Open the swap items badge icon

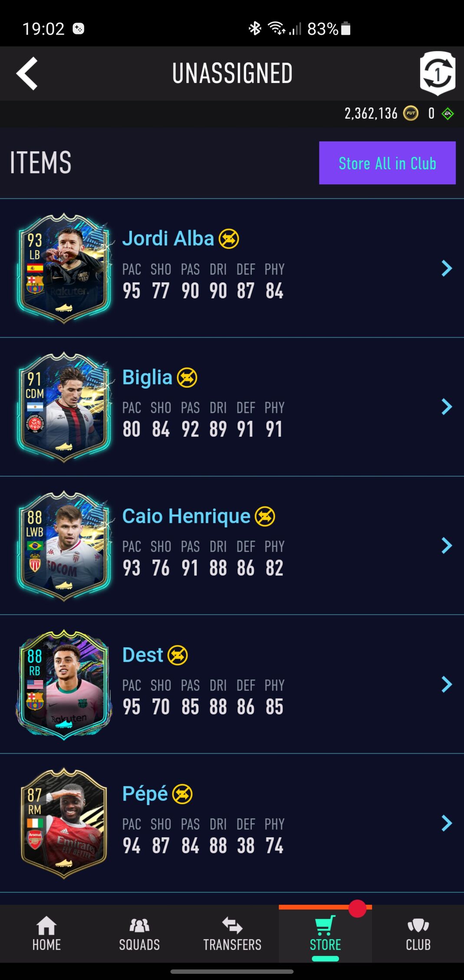pyautogui.click(x=438, y=73)
